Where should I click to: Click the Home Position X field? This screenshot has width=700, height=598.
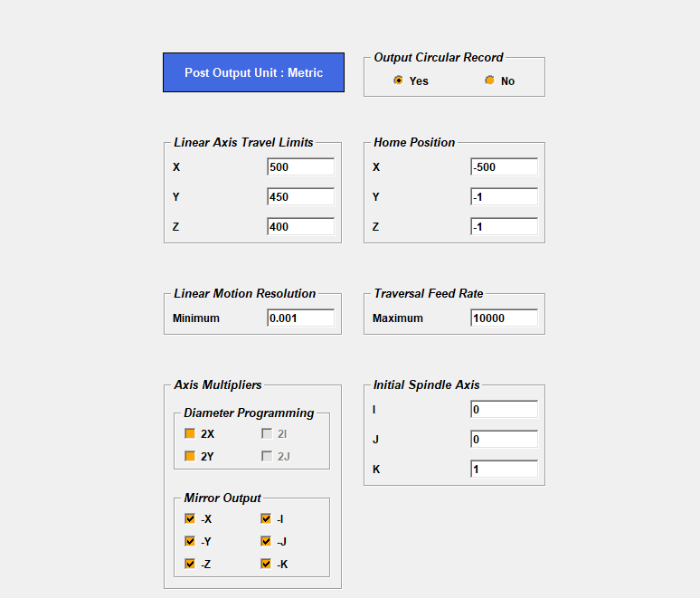pos(504,167)
